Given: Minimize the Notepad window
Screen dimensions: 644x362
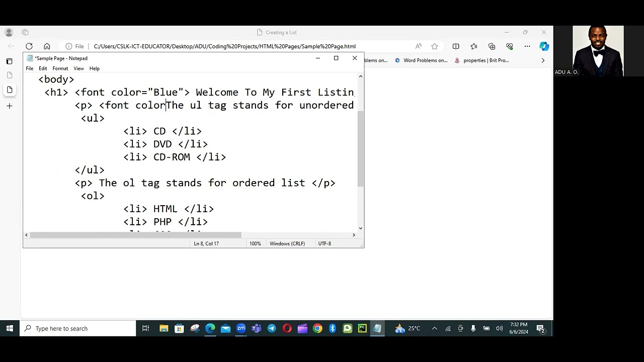Looking at the screenshot, I should [317, 58].
